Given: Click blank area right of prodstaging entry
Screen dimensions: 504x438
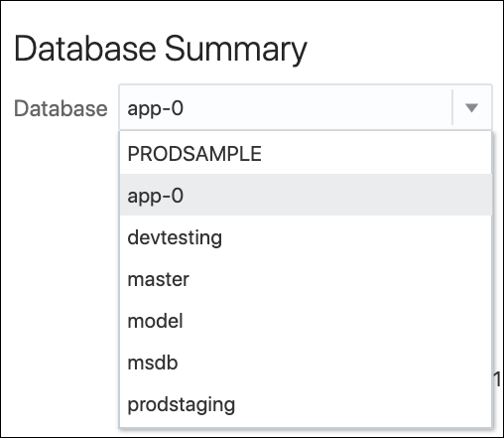Looking at the screenshot, I should 362,404.
